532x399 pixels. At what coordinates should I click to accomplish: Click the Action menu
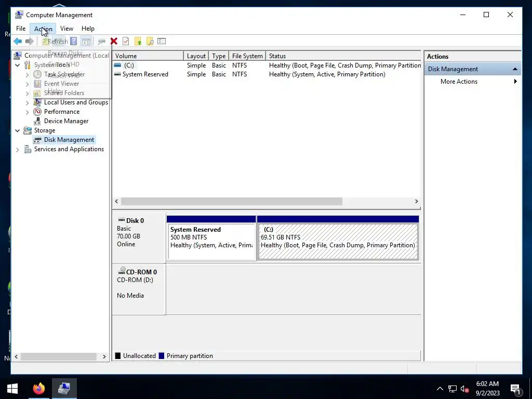coord(43,29)
